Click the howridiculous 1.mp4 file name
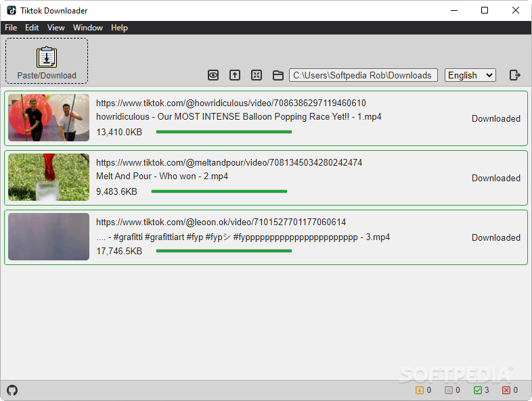Viewport: 532px width, 401px height. 239,116
